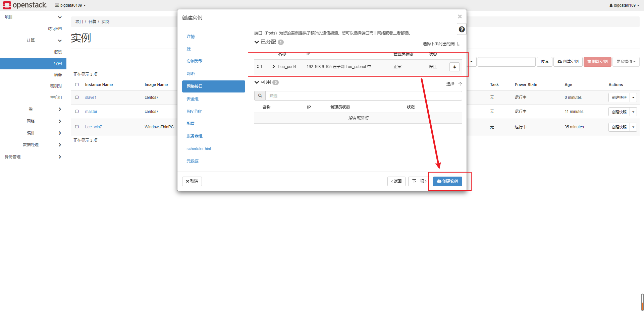
Task: Check the slave1 instance checkbox
Action: pyautogui.click(x=77, y=97)
